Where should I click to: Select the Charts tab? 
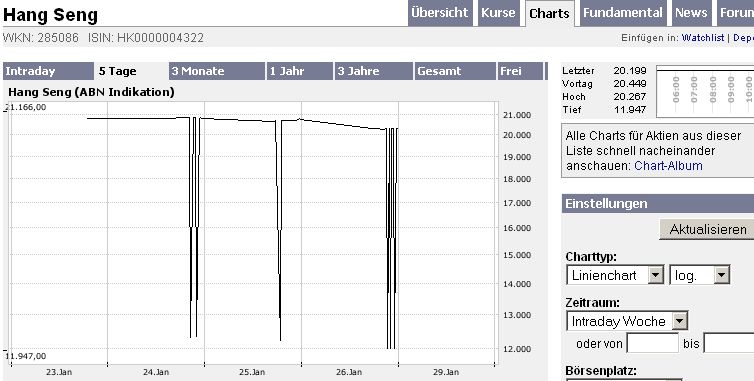tap(549, 13)
